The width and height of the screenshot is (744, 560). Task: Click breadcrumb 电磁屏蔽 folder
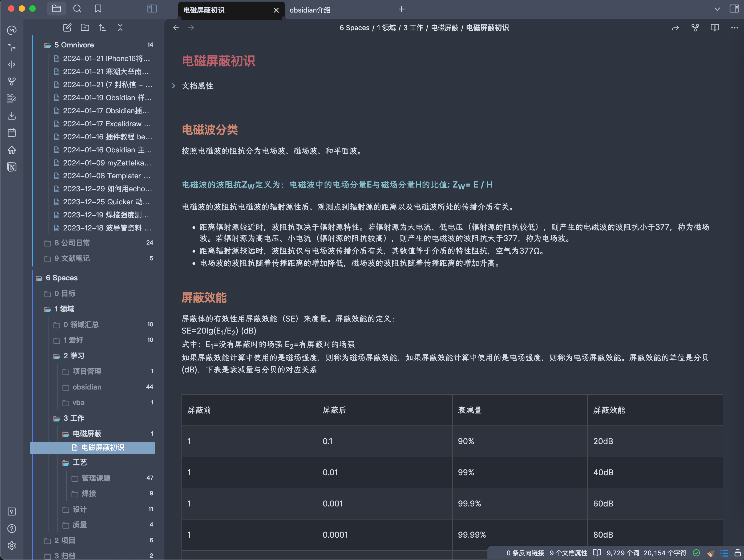(x=445, y=28)
